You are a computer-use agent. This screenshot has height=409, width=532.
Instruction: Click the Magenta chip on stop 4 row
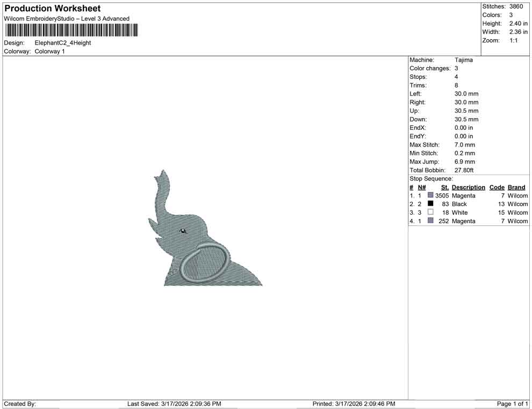[x=430, y=221]
